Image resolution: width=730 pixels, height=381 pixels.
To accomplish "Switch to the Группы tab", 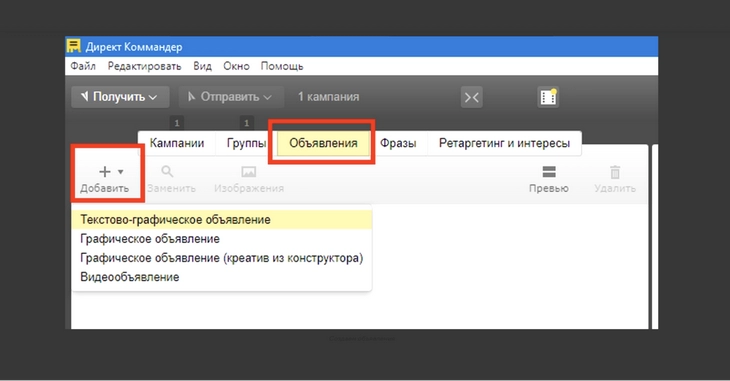I will tap(246, 143).
